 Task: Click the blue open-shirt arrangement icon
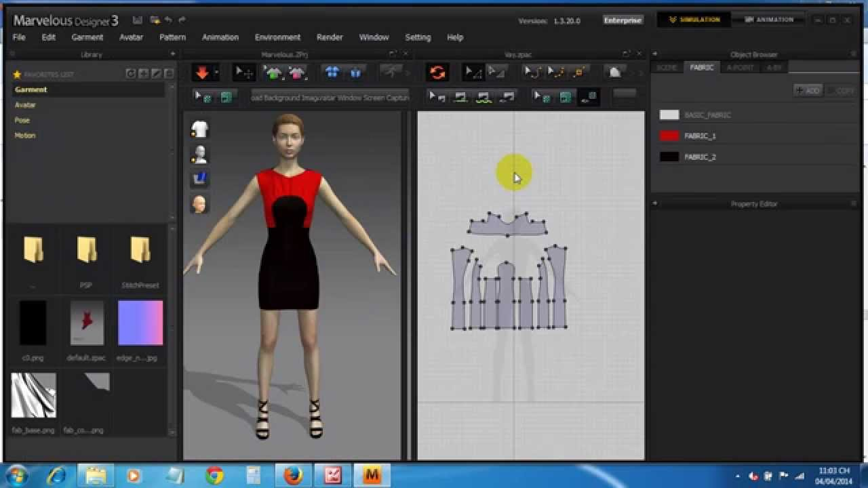[x=332, y=73]
